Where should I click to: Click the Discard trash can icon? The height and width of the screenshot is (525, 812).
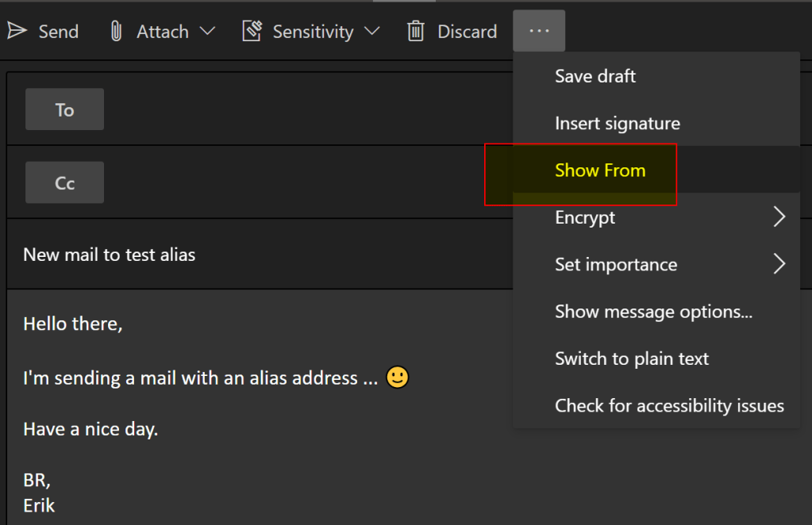point(416,31)
